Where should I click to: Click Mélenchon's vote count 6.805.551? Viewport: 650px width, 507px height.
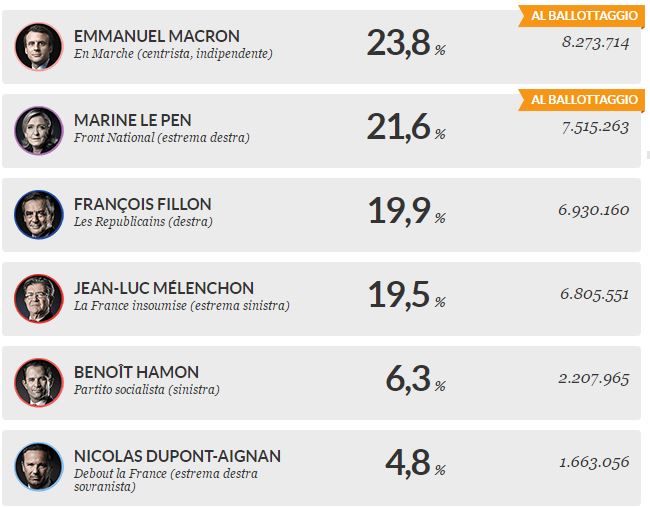click(x=594, y=294)
